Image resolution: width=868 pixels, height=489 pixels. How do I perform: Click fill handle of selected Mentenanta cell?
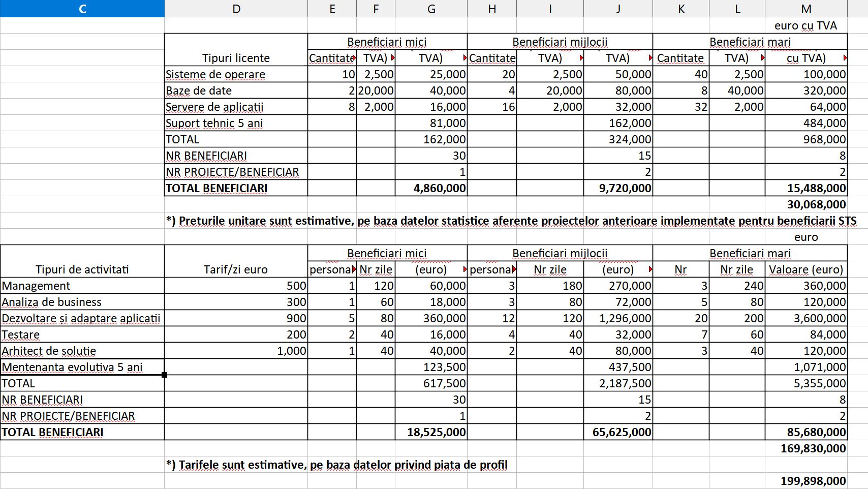(164, 375)
